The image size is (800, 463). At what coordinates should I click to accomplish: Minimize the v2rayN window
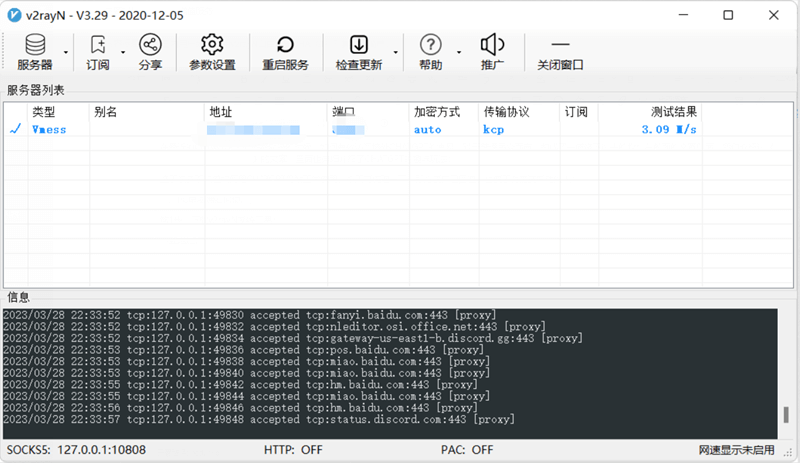pos(683,15)
